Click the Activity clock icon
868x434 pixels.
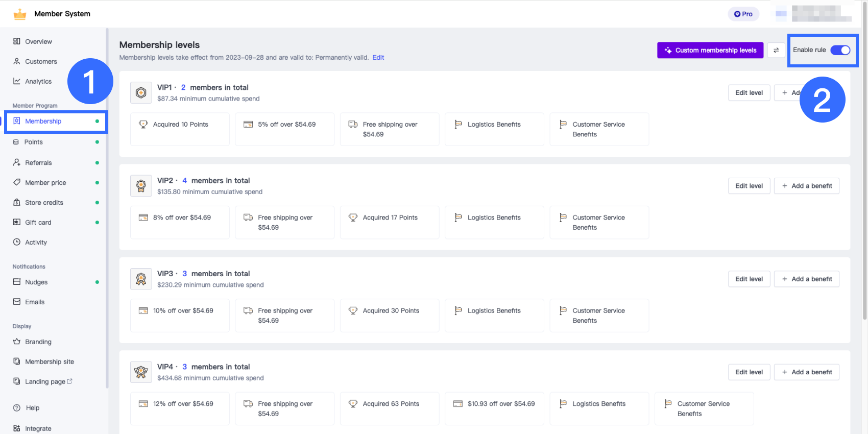click(x=17, y=242)
